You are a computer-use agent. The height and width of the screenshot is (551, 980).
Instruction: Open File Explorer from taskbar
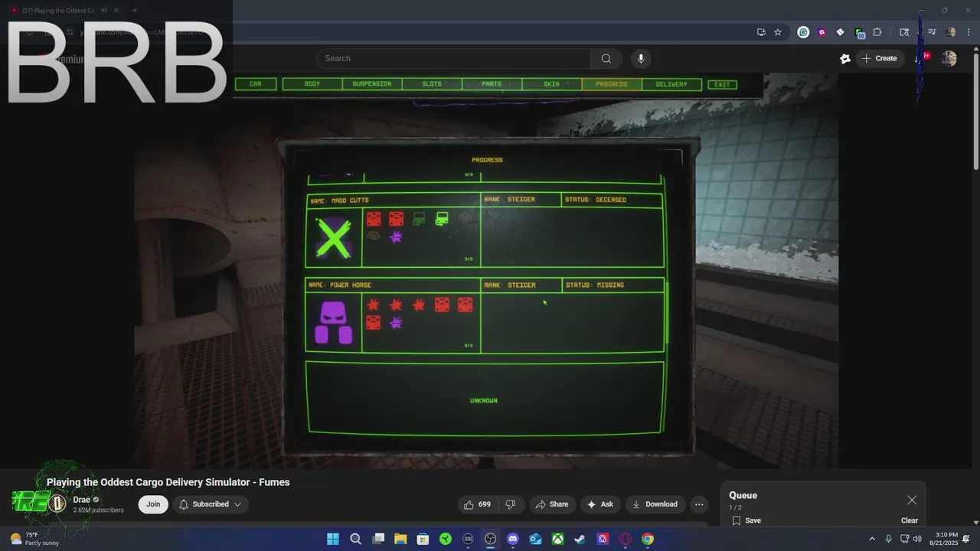click(400, 539)
